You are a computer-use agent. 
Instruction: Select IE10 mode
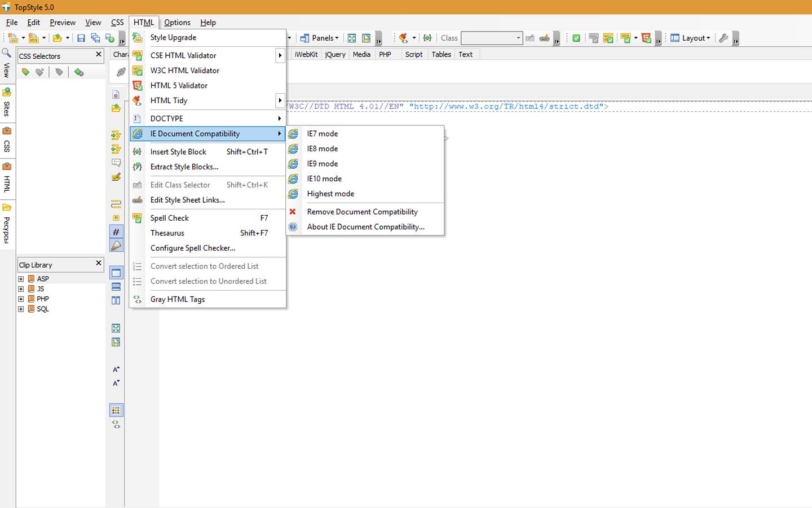[x=365, y=178]
